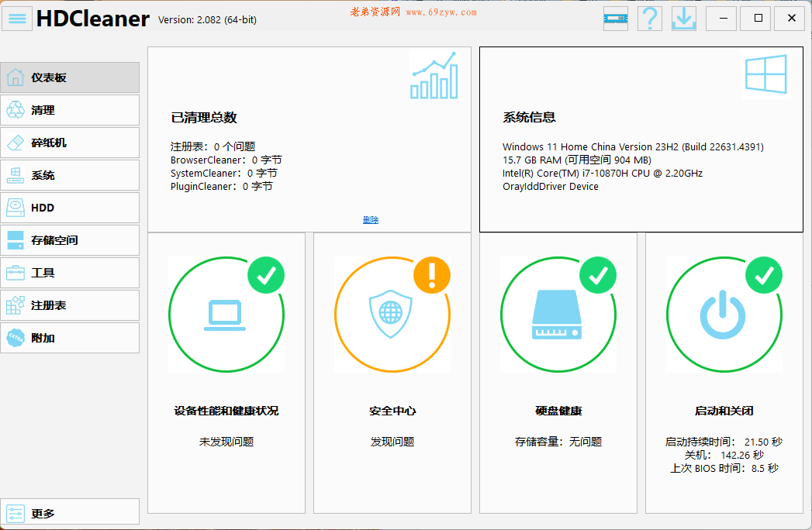Screen dimensions: 812x530
Task: Click the BrowserCleaner 0 字节 line
Action: coord(226,160)
